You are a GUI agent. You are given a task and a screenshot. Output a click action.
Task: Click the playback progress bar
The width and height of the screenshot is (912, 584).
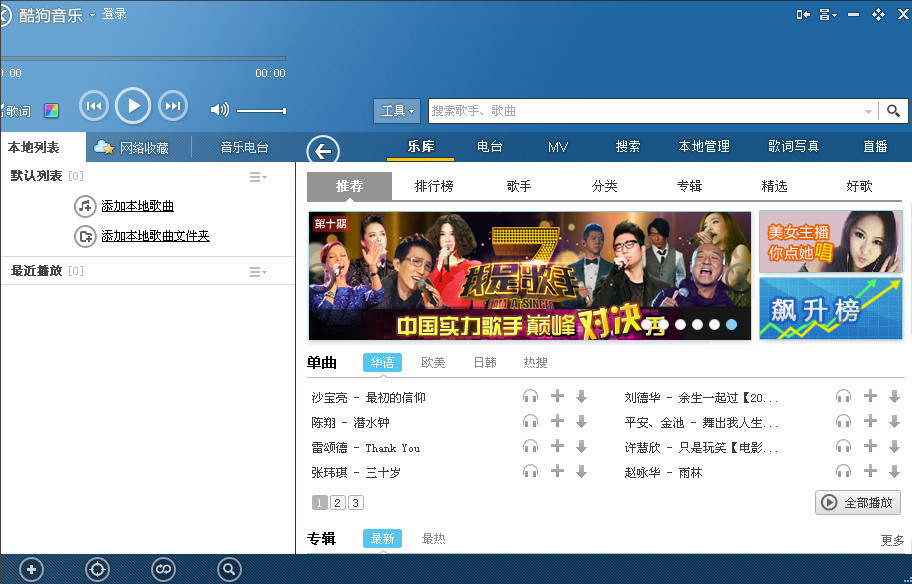pos(143,58)
